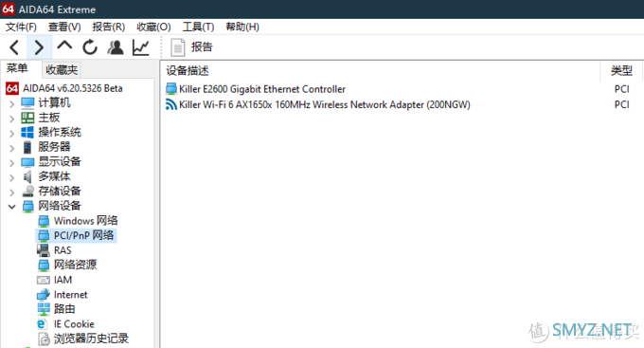Click the 存储设备 drive icon
Screen dimensions: 644x348
pos(27,191)
